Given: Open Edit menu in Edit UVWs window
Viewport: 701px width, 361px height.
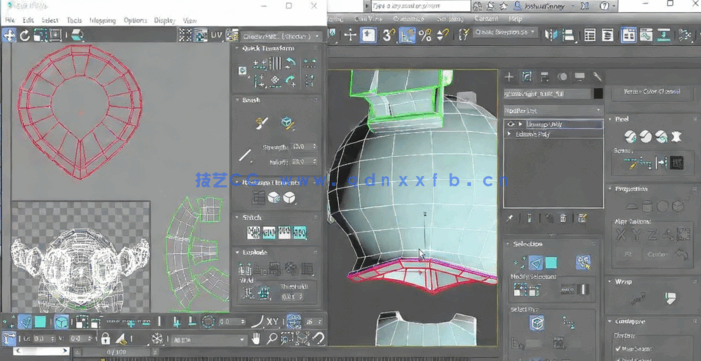Looking at the screenshot, I should 28,20.
